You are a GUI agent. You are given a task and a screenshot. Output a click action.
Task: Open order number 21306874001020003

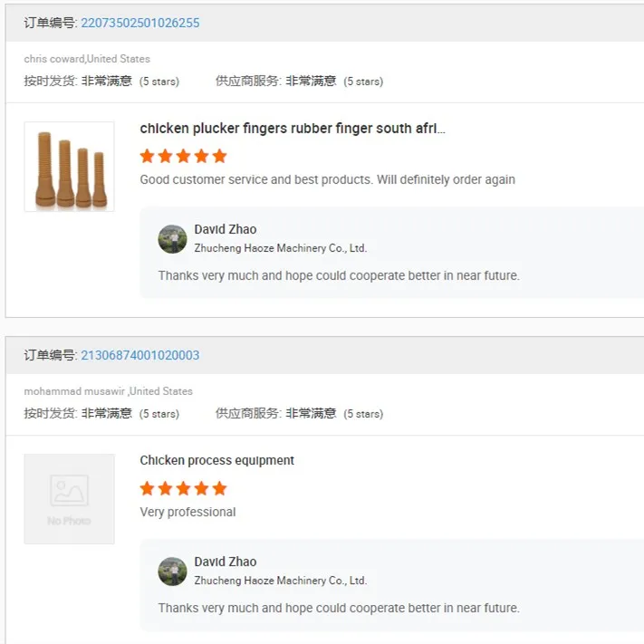click(139, 355)
